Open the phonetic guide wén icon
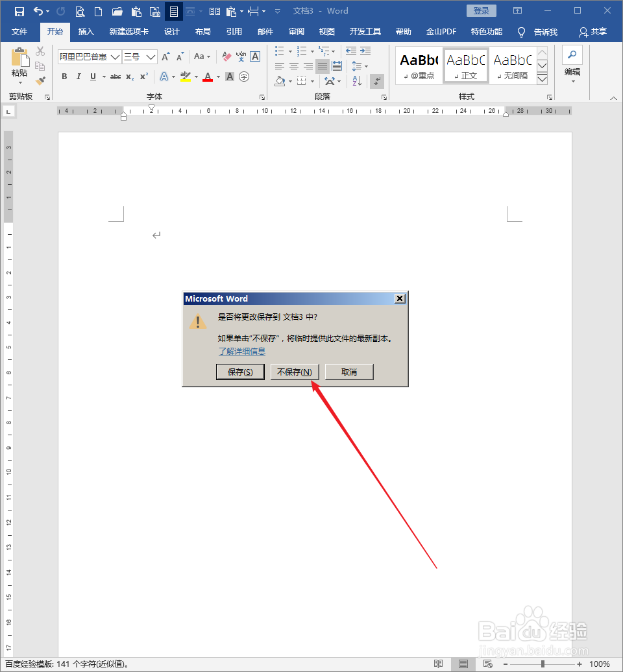The width and height of the screenshot is (623, 672). click(241, 56)
